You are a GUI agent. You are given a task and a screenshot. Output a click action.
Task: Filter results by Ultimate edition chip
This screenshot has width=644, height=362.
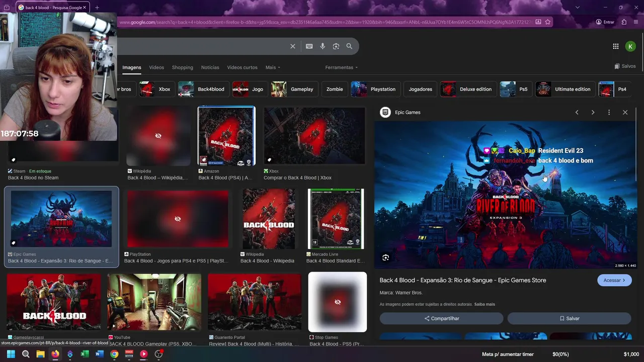pos(565,89)
